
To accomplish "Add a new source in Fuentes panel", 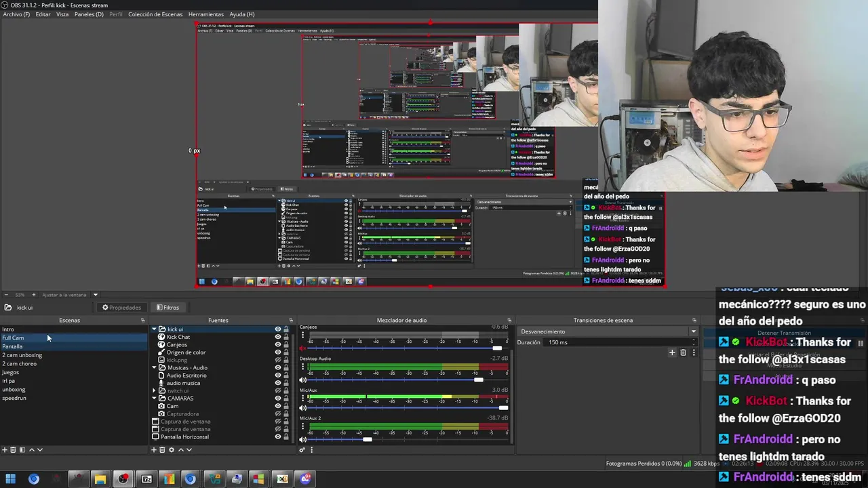I will 153,449.
